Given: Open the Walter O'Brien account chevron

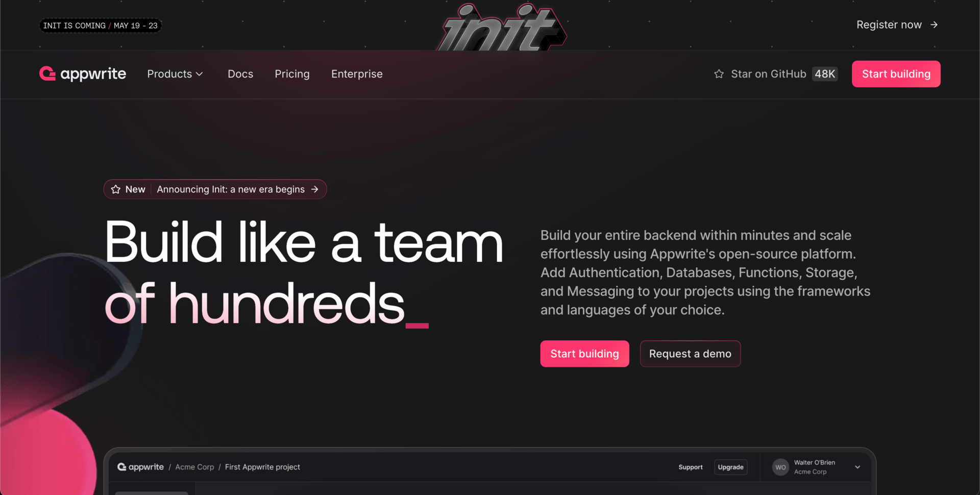Looking at the screenshot, I should tap(857, 467).
